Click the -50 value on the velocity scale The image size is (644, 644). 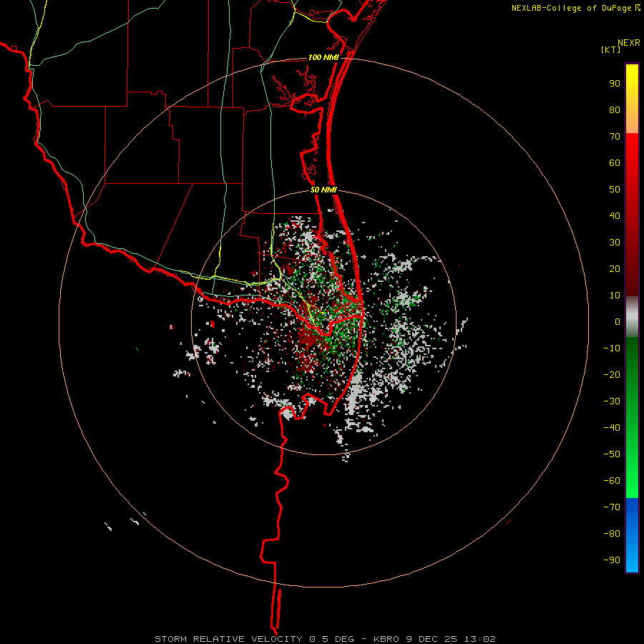pyautogui.click(x=612, y=454)
